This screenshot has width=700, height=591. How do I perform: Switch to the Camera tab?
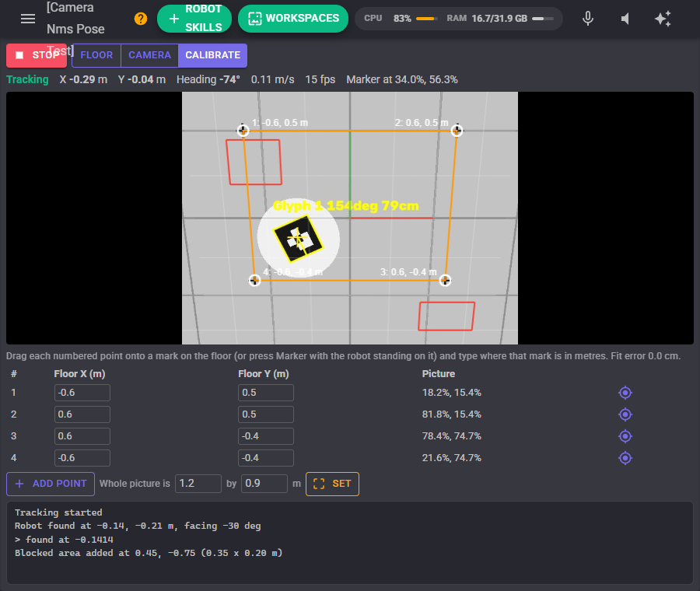[x=149, y=55]
